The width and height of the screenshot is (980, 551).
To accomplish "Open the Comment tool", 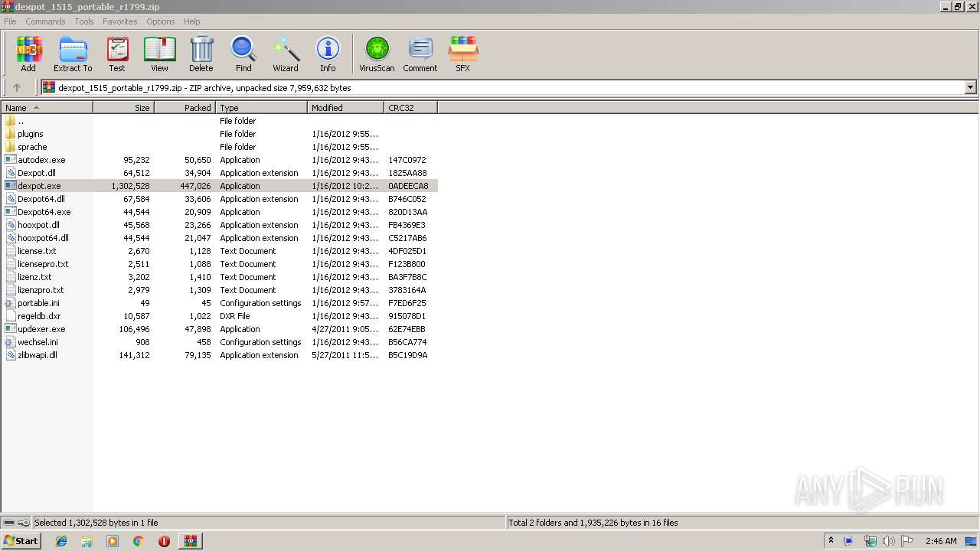I will click(x=420, y=54).
